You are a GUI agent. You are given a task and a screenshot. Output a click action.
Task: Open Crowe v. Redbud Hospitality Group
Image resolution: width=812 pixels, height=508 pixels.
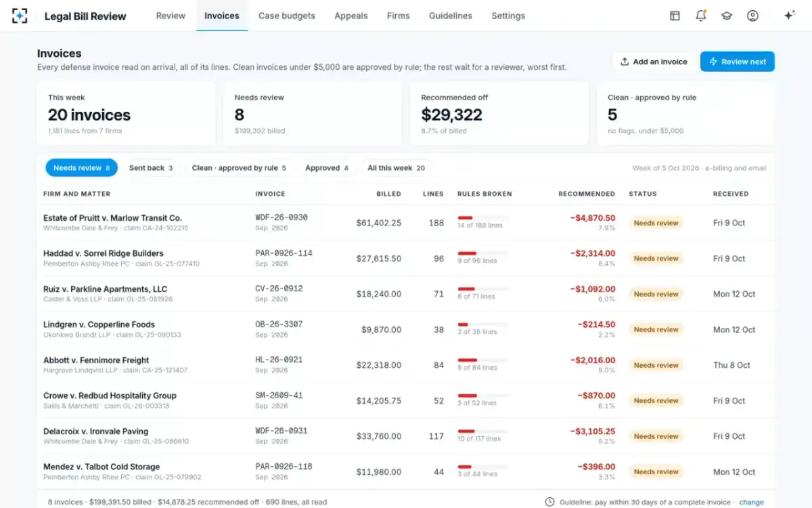coord(110,396)
